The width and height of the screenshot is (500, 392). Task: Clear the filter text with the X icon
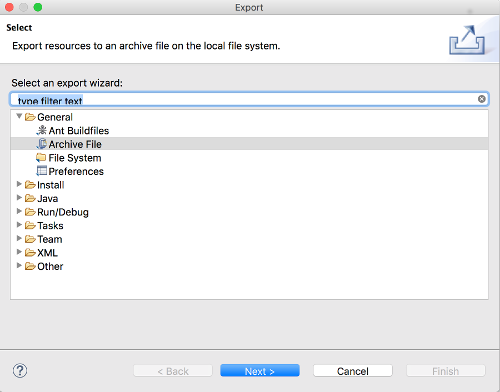(x=481, y=99)
